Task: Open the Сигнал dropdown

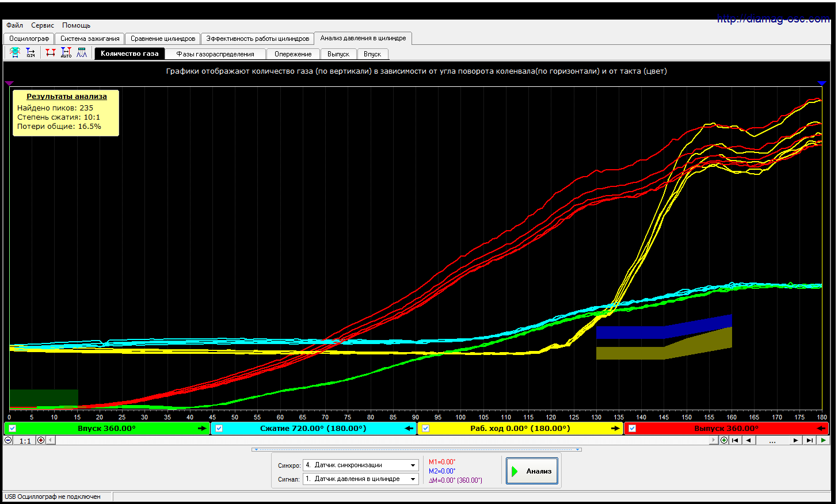Action: (361, 479)
